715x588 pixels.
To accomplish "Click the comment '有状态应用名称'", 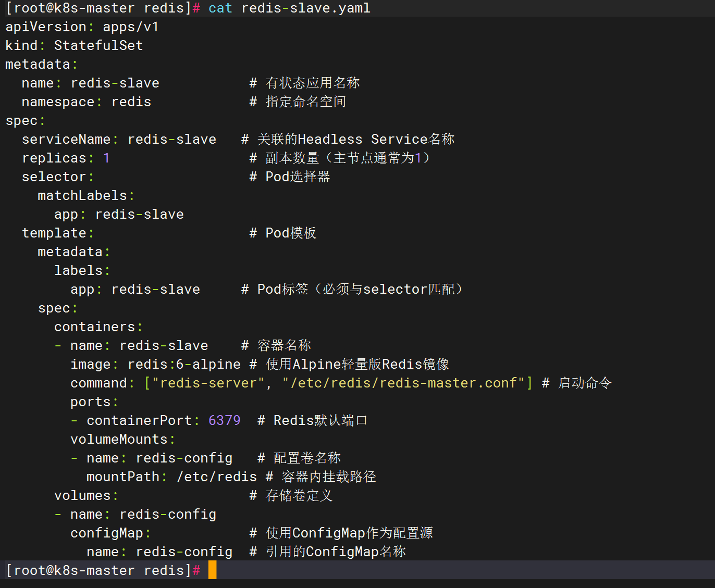I will 313,83.
